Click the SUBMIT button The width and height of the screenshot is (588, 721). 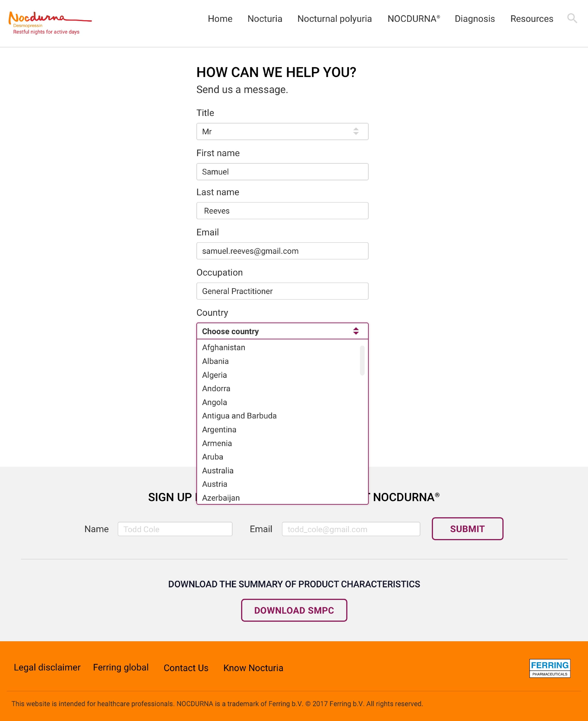pyautogui.click(x=467, y=529)
